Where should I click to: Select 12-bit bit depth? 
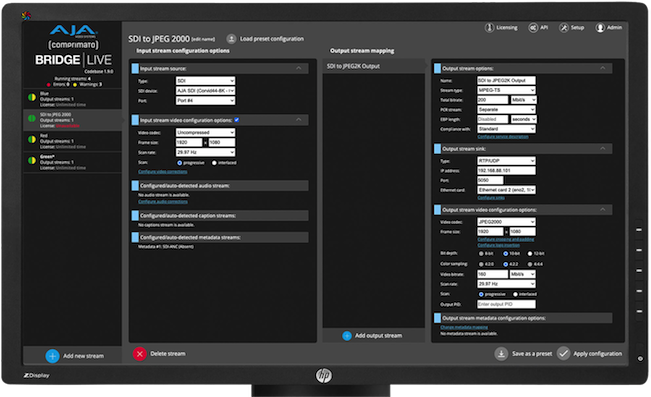(530, 253)
